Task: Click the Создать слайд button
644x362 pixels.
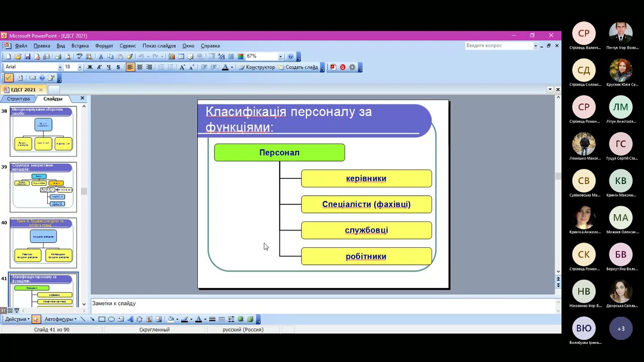Action: coord(298,67)
